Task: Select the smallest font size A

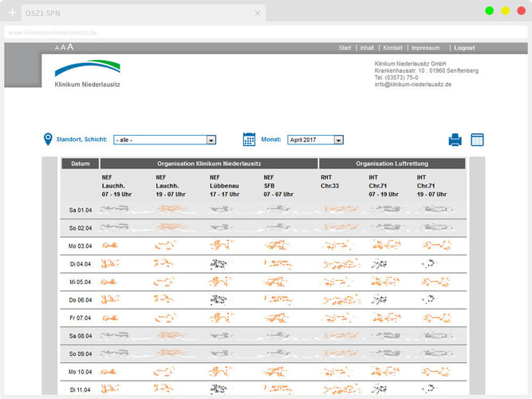Action: coord(57,49)
